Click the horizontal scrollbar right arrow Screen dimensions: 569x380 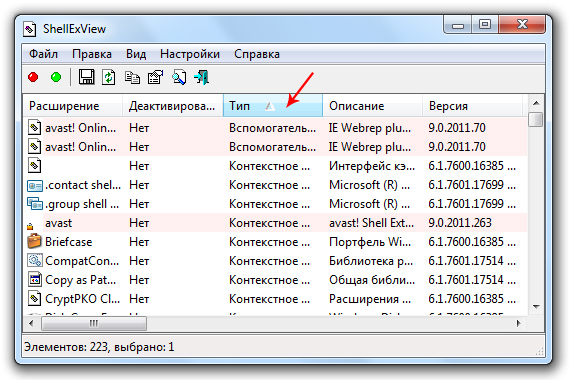519,323
